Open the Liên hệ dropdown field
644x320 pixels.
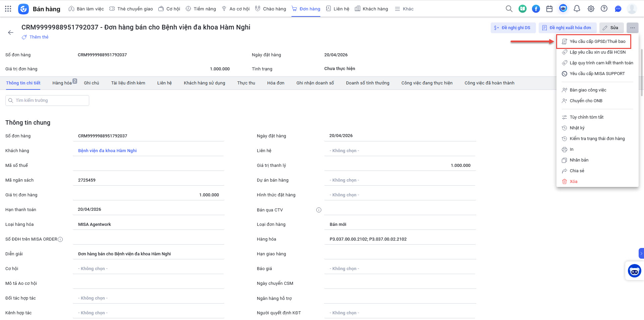point(399,151)
